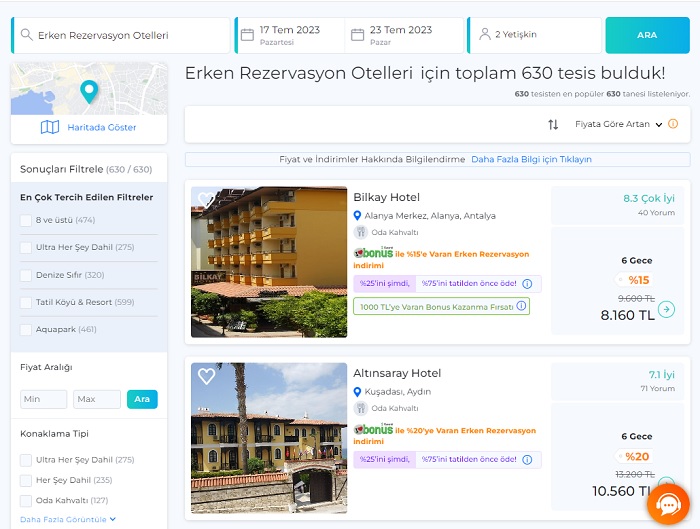Click the map preview thumbnail
700x529 pixels.
(89, 88)
